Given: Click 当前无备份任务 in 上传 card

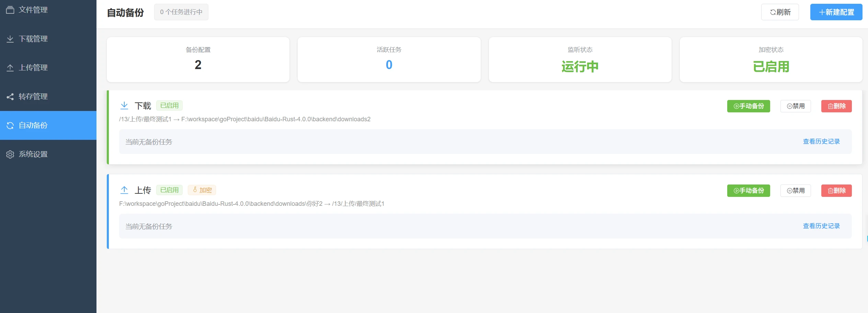Looking at the screenshot, I should click(x=149, y=226).
